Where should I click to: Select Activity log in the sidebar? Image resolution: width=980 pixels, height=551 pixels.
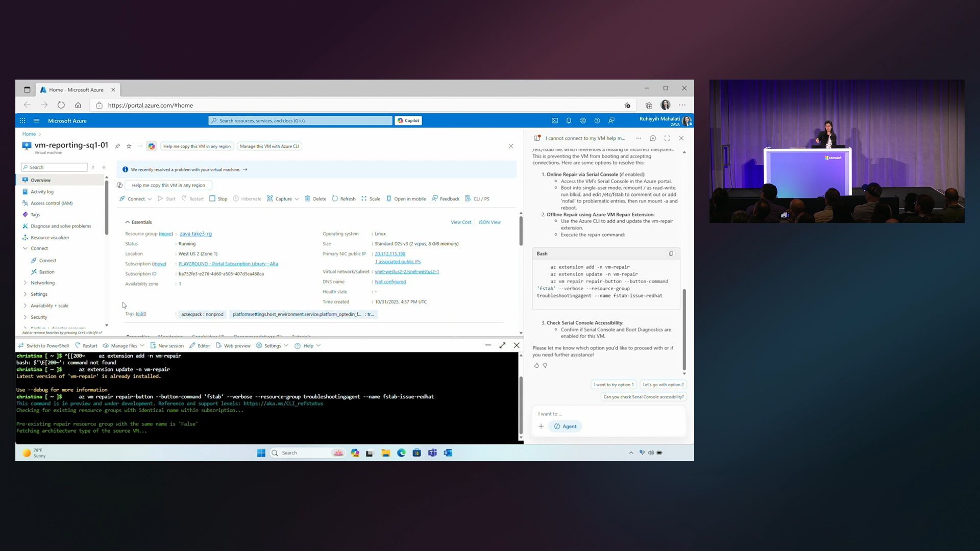click(x=42, y=192)
